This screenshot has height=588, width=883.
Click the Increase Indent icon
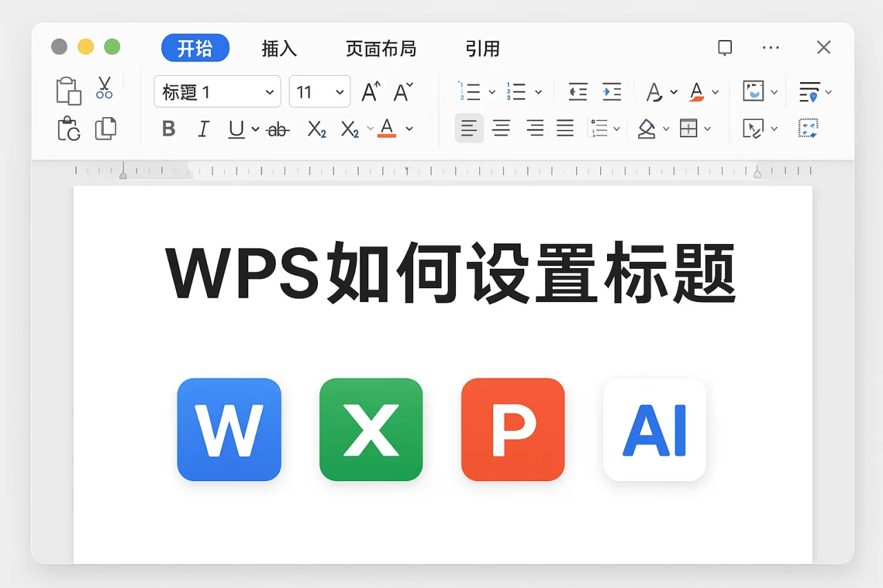point(612,91)
